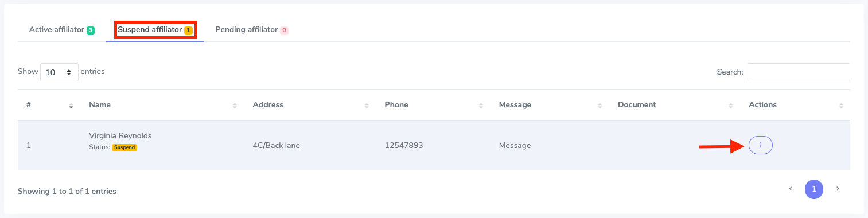Viewport: 868px width, 218px height.
Task: Open the Show entries dropdown
Action: coord(59,72)
